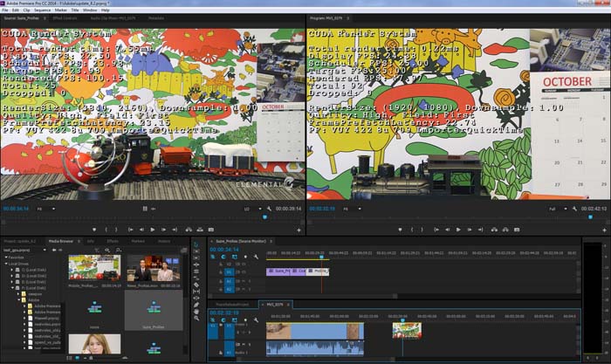611x364 pixels.
Task: Open upper timeline display settings wrench
Action: tap(256, 257)
